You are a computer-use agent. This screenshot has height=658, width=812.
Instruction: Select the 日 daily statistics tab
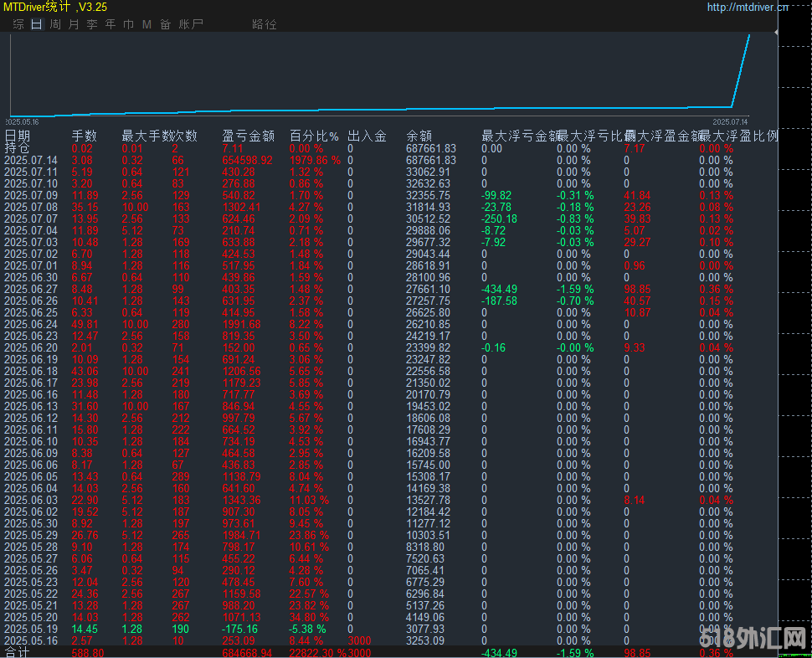37,24
